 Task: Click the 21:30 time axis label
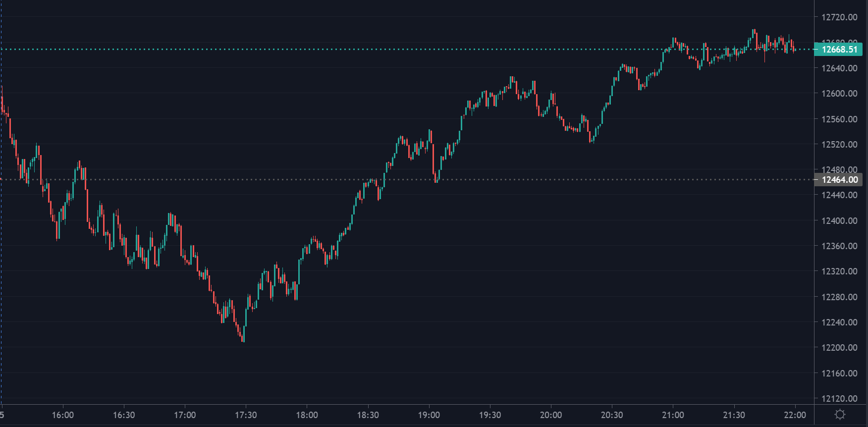click(x=734, y=415)
